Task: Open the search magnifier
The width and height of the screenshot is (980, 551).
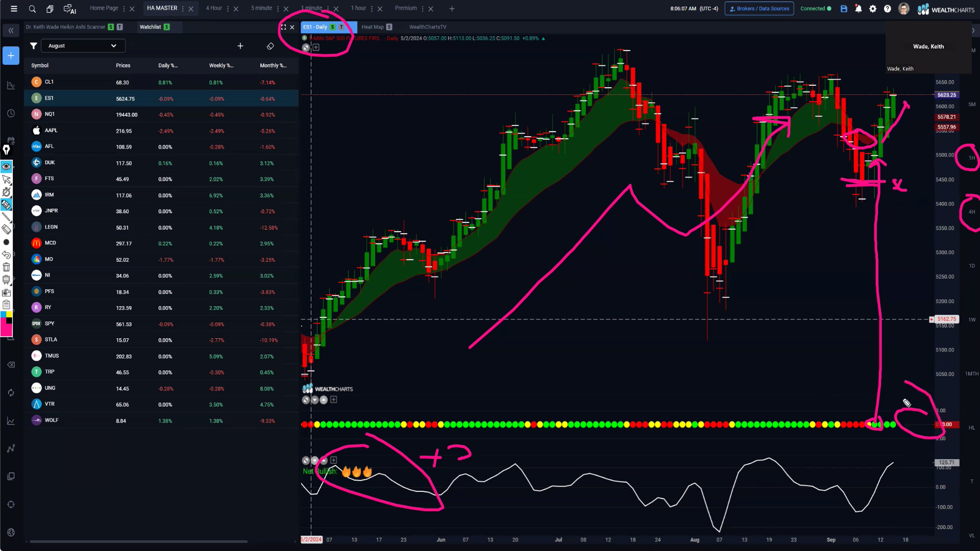Action: [32, 9]
